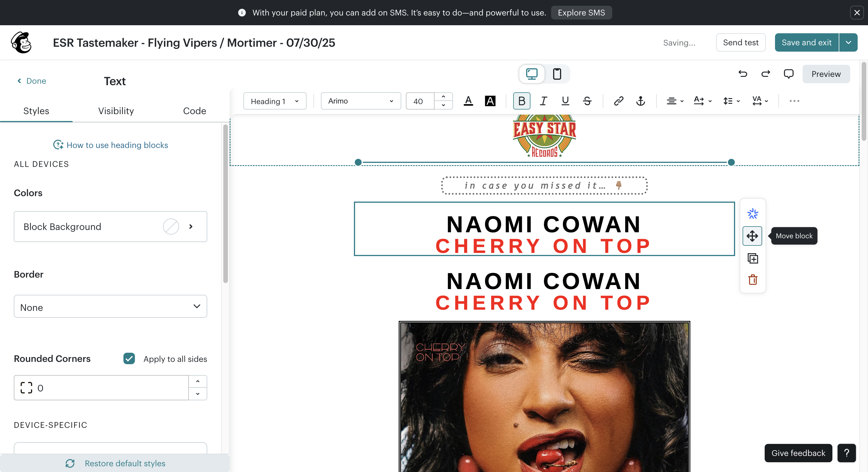The width and height of the screenshot is (868, 472).
Task: Click Save and exit
Action: [806, 42]
